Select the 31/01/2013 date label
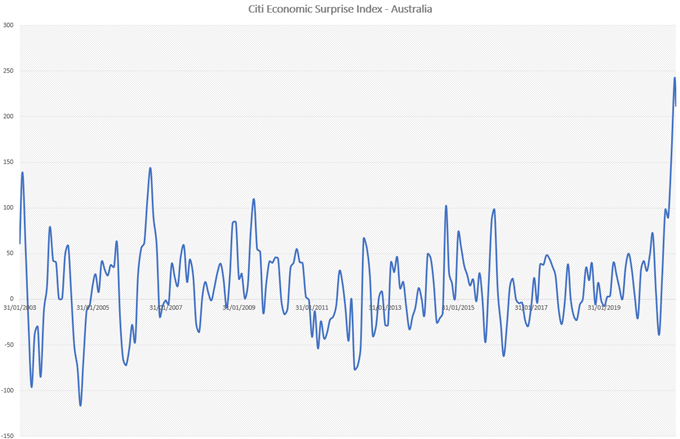The width and height of the screenshot is (680, 439). (385, 308)
